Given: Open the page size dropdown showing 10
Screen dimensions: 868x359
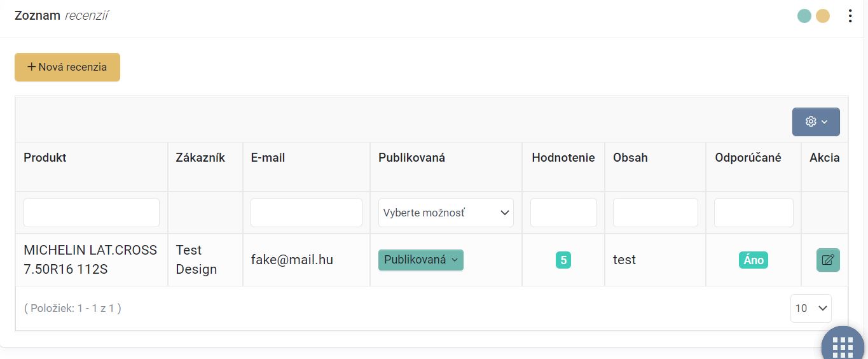Looking at the screenshot, I should click(x=811, y=308).
